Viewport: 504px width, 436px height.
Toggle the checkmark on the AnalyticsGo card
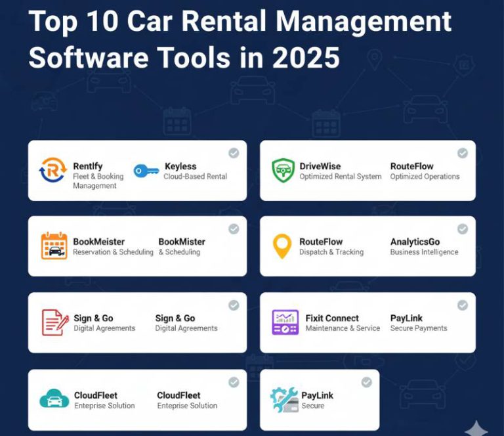[x=463, y=229]
